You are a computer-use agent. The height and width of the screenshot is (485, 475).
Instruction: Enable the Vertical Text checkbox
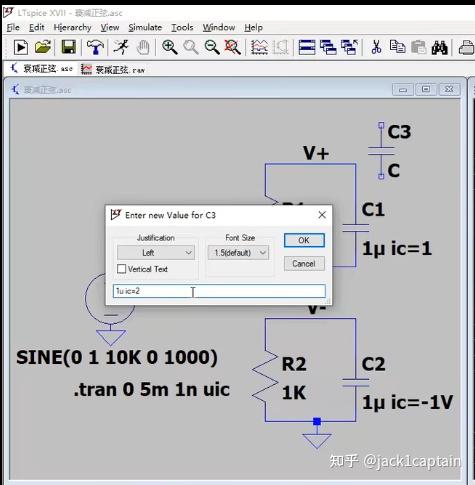coord(122,269)
